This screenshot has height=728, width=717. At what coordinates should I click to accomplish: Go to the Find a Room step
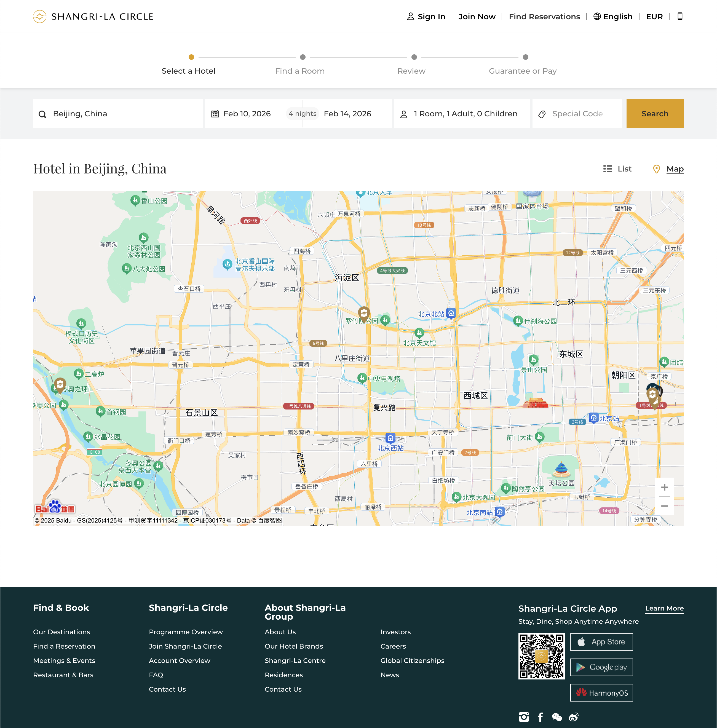tap(300, 70)
